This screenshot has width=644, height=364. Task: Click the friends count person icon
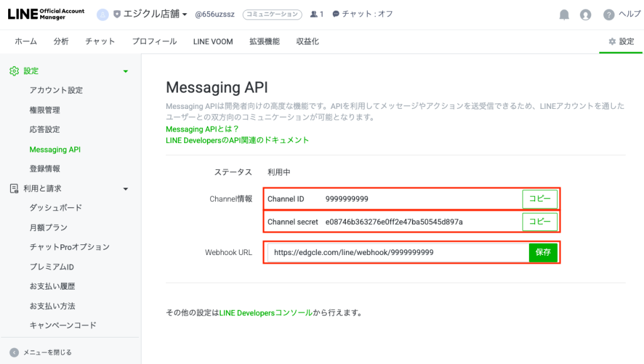(x=314, y=14)
